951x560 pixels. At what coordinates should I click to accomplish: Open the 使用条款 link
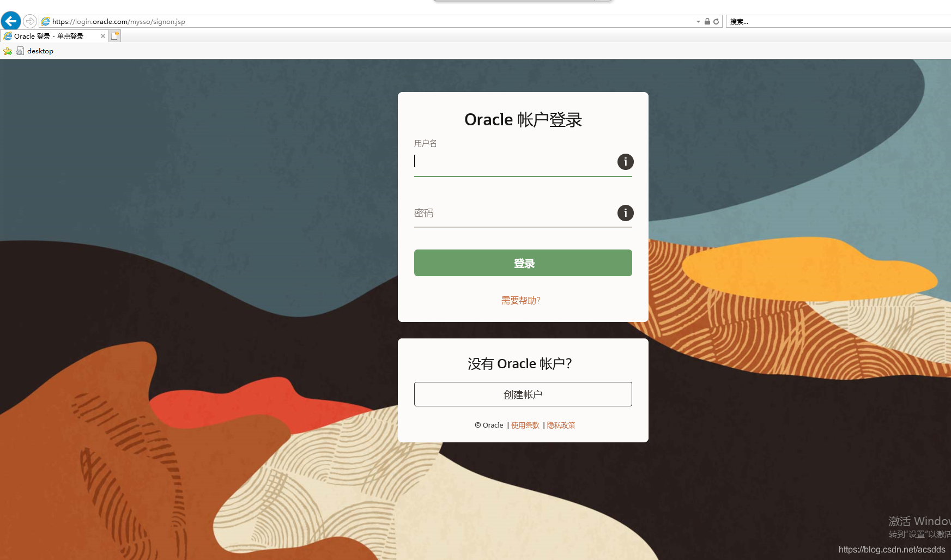pos(525,425)
